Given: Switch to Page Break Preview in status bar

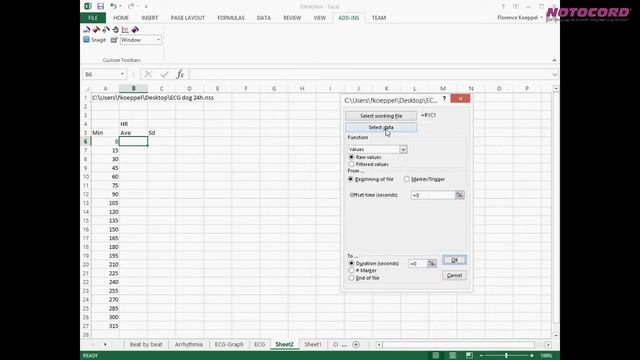Looking at the screenshot, I should tap(469, 356).
